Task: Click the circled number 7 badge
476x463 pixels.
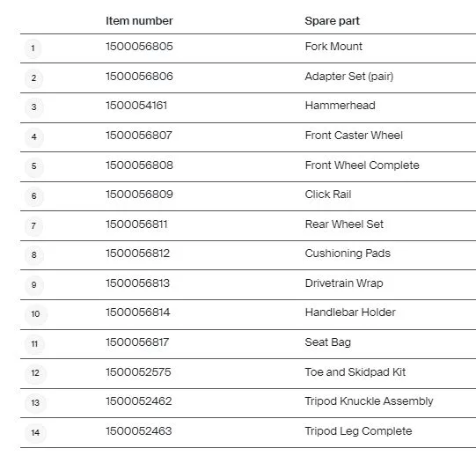Action: 33,226
